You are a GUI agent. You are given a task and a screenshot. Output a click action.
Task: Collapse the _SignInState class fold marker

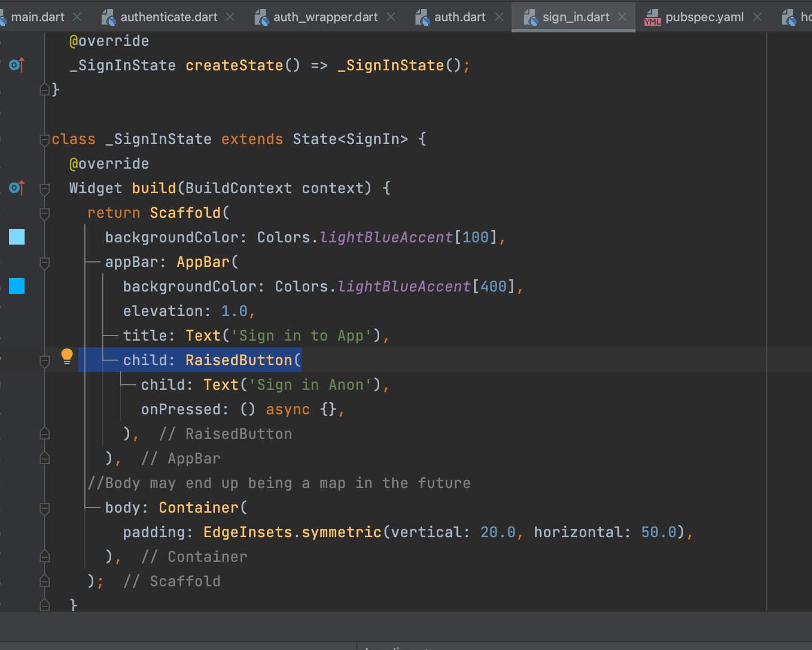(45, 140)
